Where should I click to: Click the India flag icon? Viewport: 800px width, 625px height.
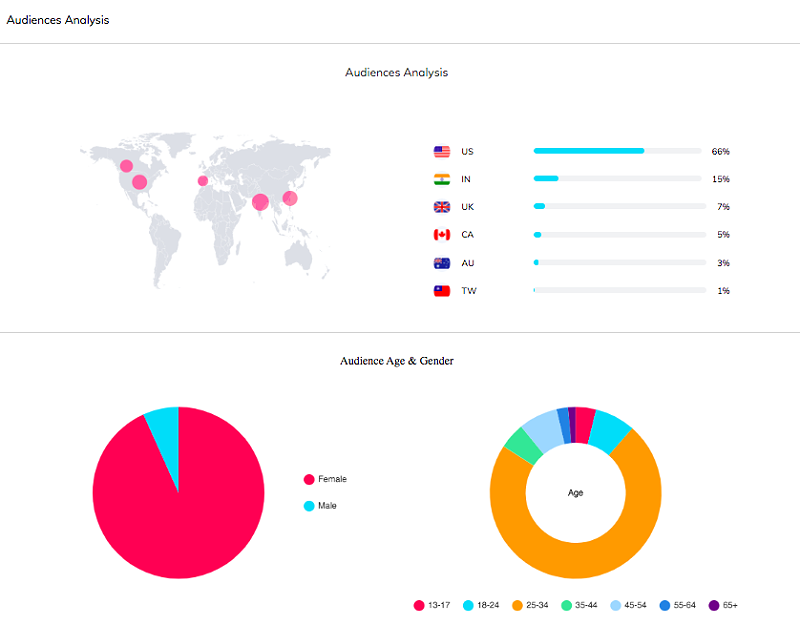click(x=442, y=179)
